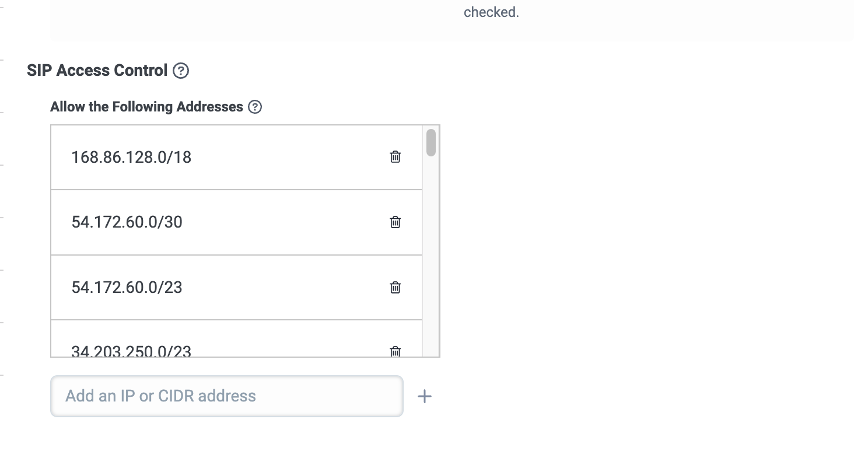Click the plus icon to add address
The height and width of the screenshot is (454, 868).
click(x=425, y=397)
